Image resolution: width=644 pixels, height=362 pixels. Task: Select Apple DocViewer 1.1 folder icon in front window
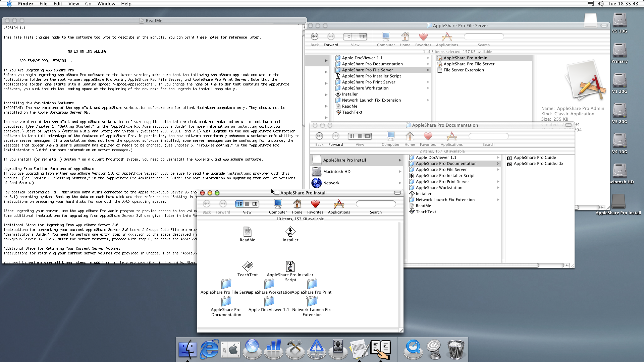(269, 301)
